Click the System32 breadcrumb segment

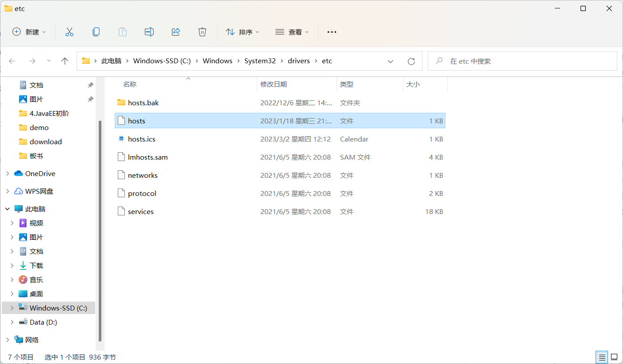260,61
